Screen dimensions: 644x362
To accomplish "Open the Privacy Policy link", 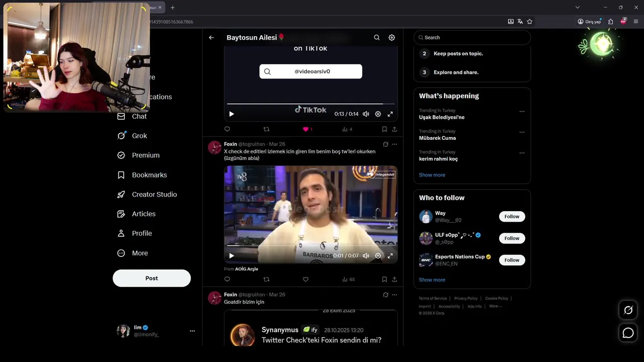I will click(466, 299).
